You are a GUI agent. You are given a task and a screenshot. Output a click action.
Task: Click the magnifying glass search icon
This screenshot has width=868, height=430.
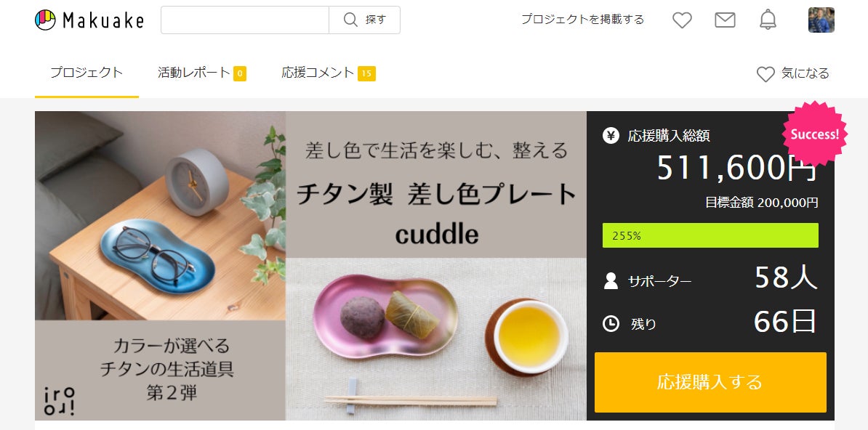tap(350, 20)
